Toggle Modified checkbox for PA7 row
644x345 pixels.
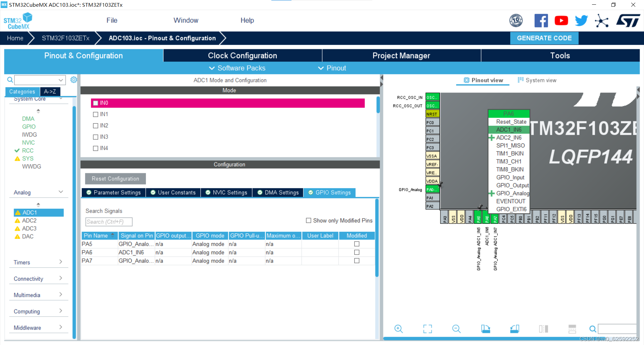(x=357, y=261)
